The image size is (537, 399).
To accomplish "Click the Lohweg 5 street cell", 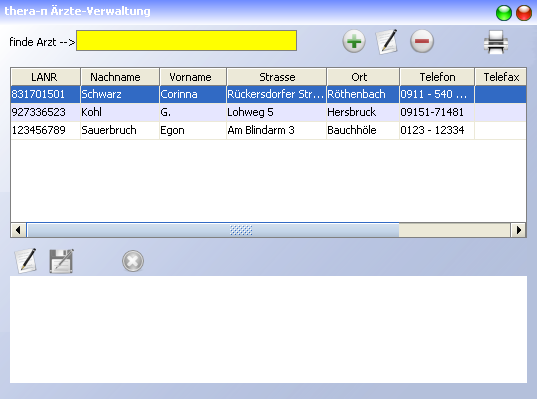I will (276, 112).
